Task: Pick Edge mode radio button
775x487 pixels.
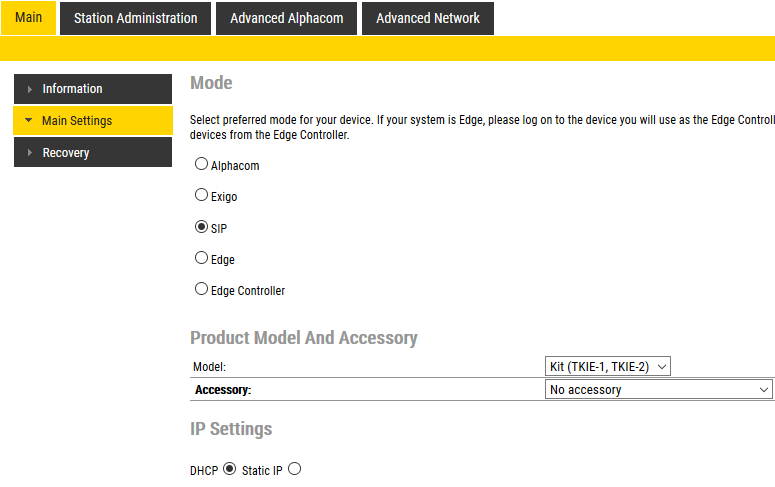Action: [x=201, y=258]
